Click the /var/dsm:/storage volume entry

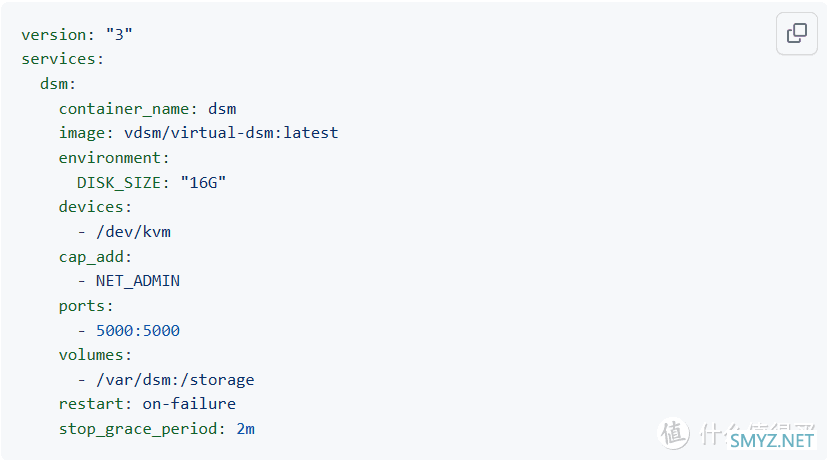click(x=175, y=379)
